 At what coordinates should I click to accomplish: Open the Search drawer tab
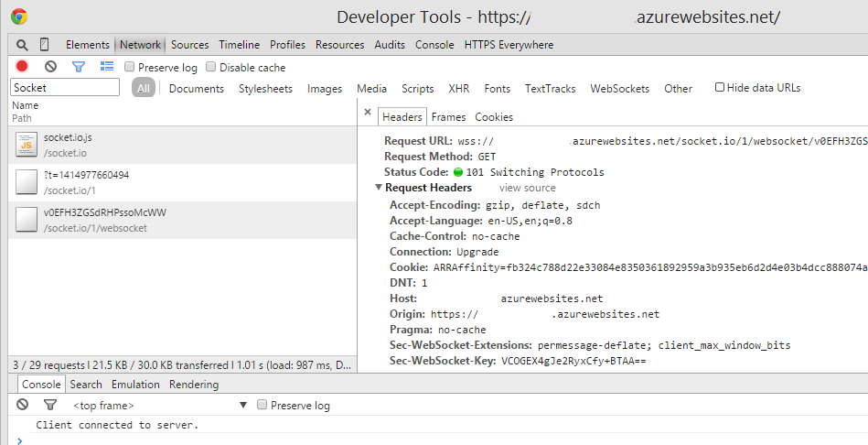pos(86,384)
